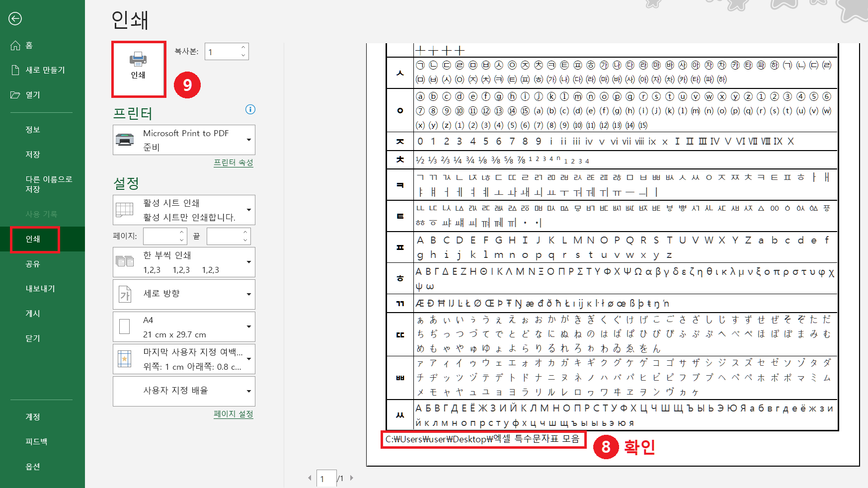This screenshot has height=488, width=868.
Task: Expand the 활성 시트 인쇄 dropdown
Action: pos(249,210)
